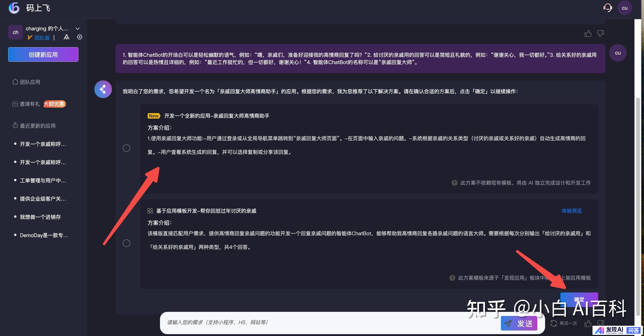The image size is (644, 336).
Task: Click the assistant bot avatar icon
Action: pos(103,89)
